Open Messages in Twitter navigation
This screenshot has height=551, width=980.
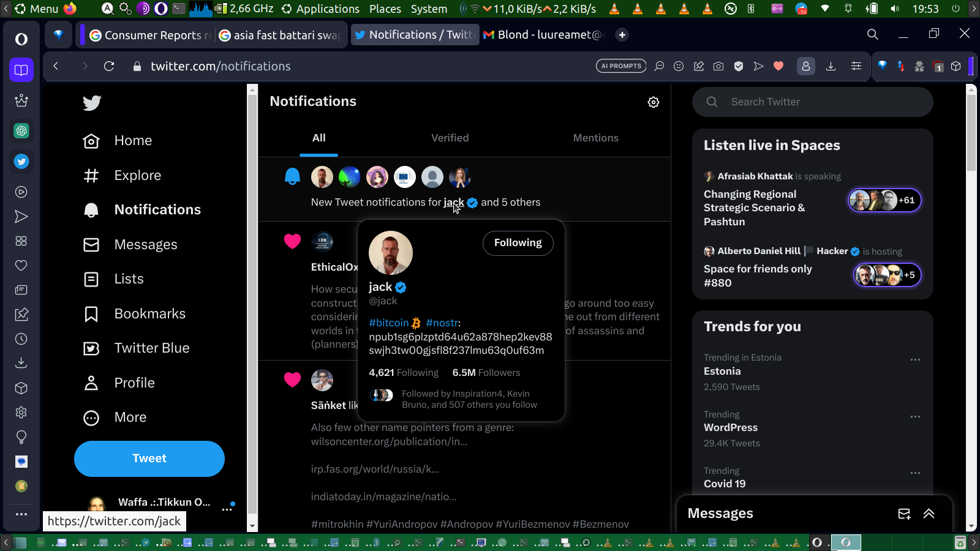click(x=130, y=245)
